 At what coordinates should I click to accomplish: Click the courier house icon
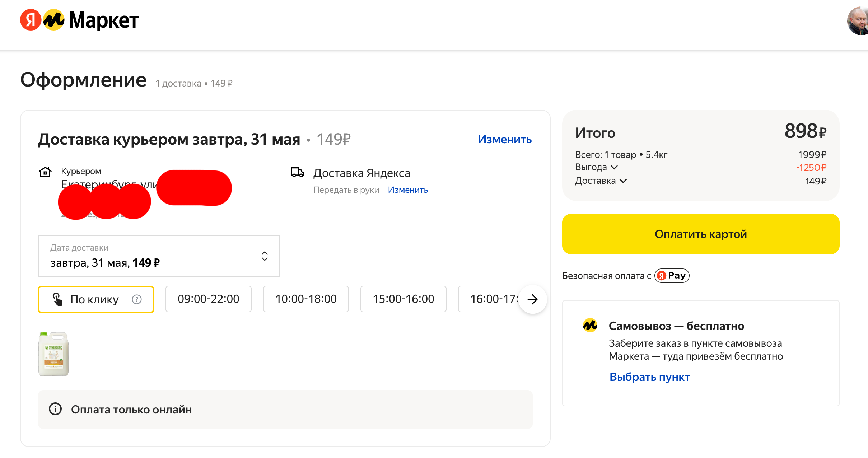(x=45, y=172)
